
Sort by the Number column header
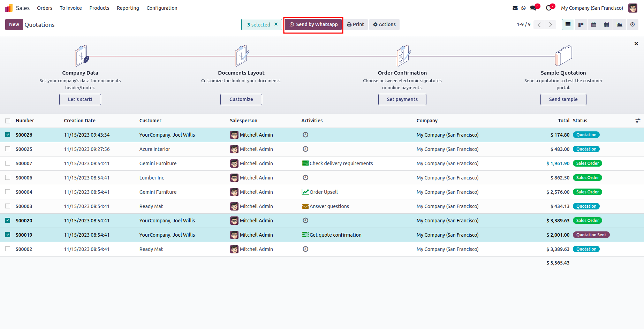pos(25,121)
